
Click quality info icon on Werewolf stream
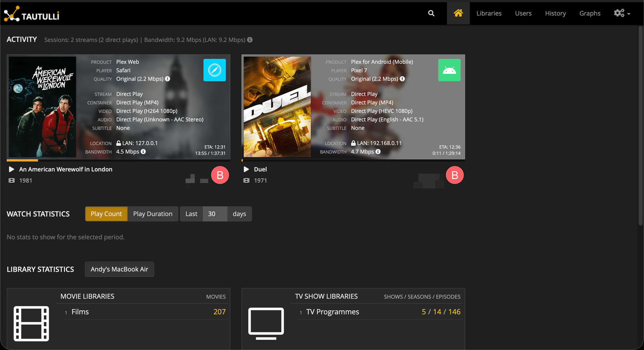pyautogui.click(x=167, y=79)
